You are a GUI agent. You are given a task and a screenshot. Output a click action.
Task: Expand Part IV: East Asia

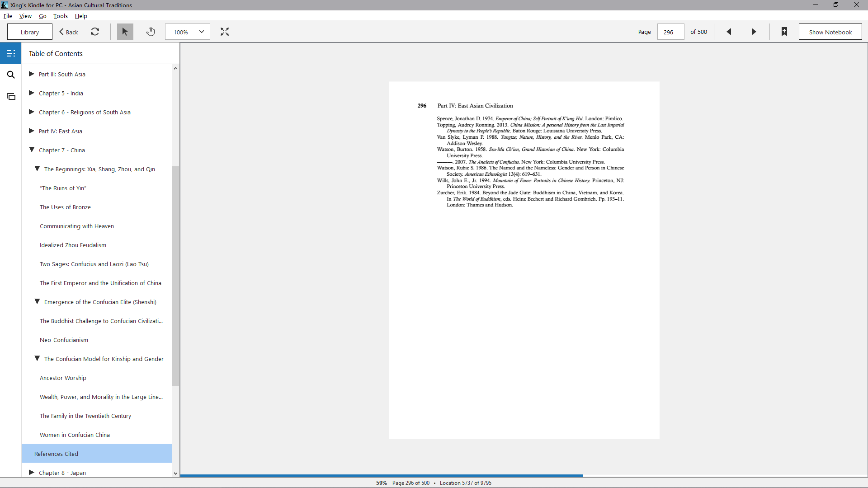[x=32, y=131]
